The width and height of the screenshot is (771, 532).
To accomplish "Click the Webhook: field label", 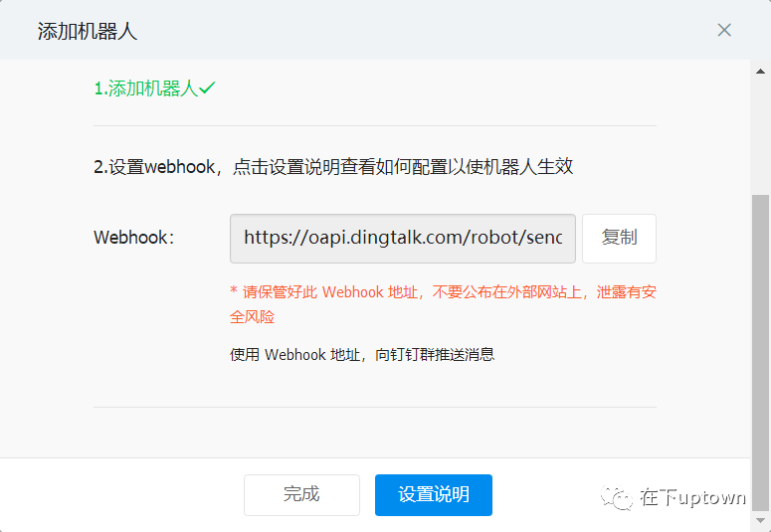I will pyautogui.click(x=134, y=238).
